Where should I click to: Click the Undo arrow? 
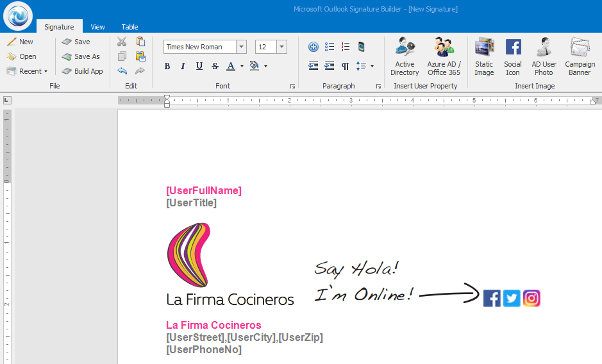click(x=122, y=71)
